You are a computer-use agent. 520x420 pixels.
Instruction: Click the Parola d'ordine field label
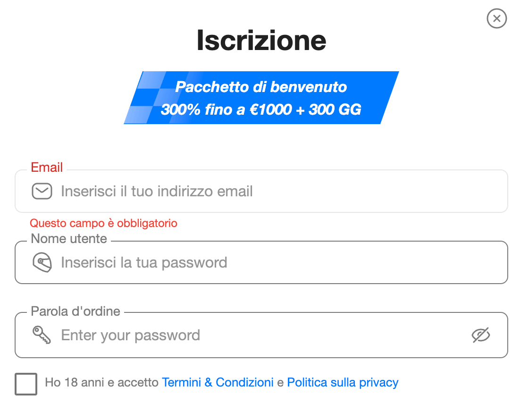75,311
